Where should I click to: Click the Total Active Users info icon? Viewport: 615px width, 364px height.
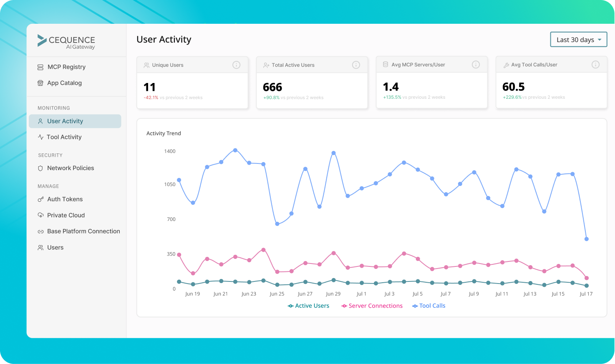(356, 65)
